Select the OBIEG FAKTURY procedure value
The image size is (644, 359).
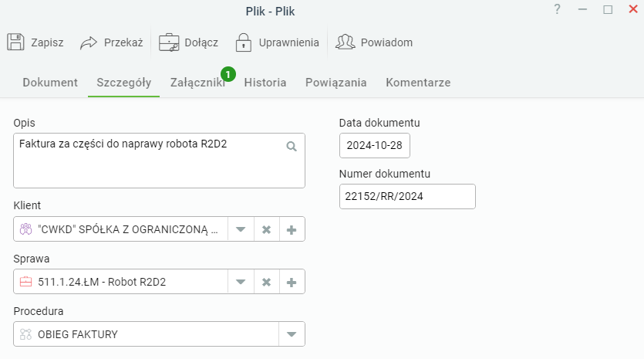click(78, 334)
